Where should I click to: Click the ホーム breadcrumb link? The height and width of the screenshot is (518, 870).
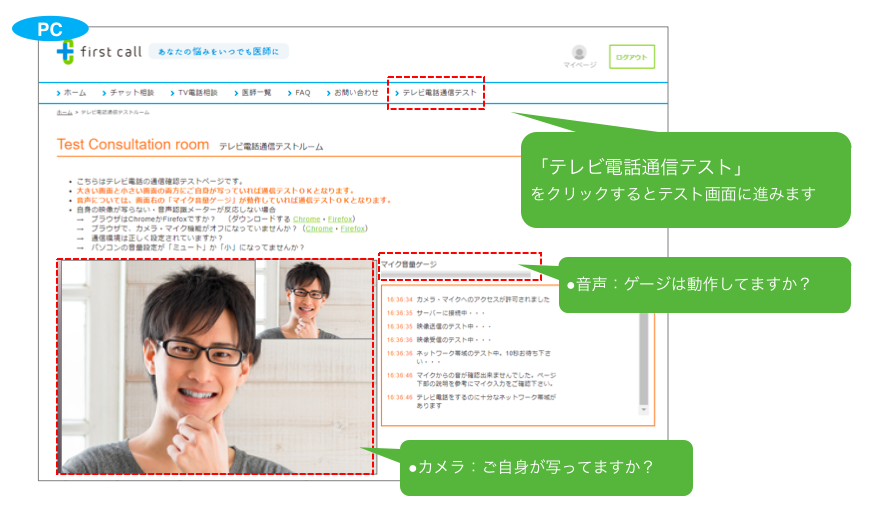(x=64, y=113)
